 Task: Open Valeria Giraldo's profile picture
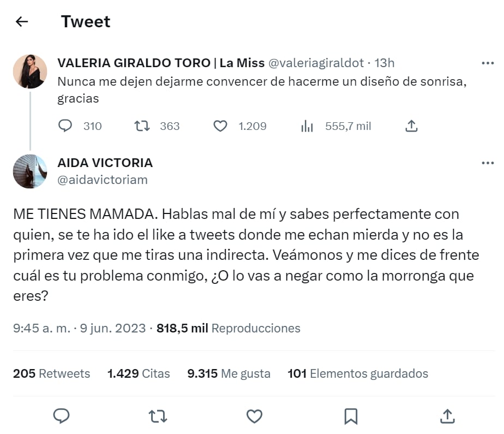(30, 71)
